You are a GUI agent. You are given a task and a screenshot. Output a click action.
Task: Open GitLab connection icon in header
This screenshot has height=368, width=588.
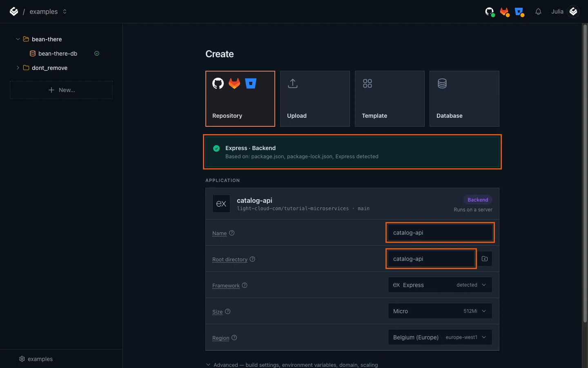(x=505, y=12)
